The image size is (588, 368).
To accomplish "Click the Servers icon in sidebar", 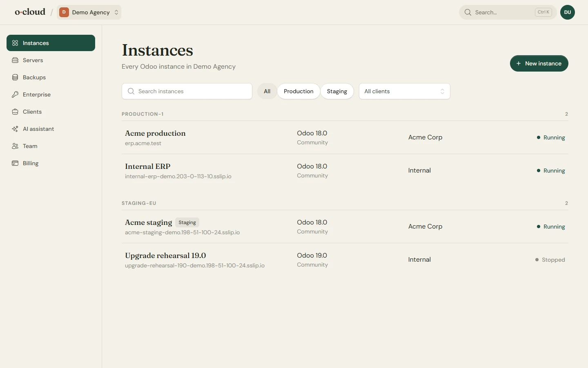I will click(x=15, y=60).
